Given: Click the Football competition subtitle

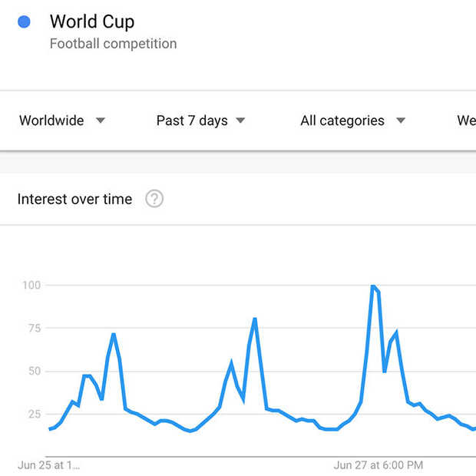Looking at the screenshot, I should pyautogui.click(x=113, y=44).
